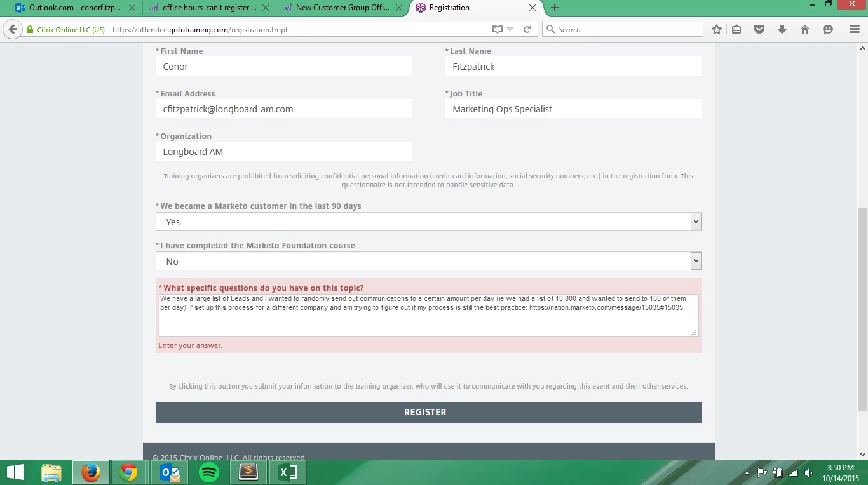The image size is (868, 485).
Task: Click the page vertical scrollbar thumb
Action: [862, 309]
